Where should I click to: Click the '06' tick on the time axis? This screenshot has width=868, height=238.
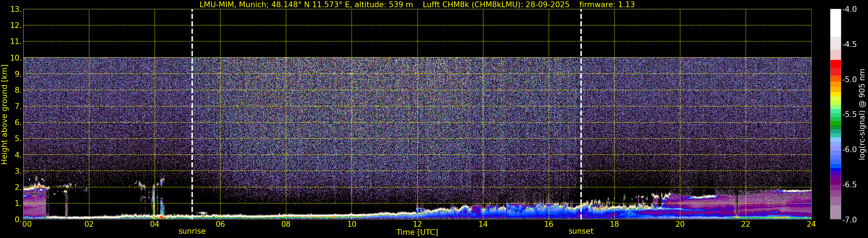tap(220, 224)
